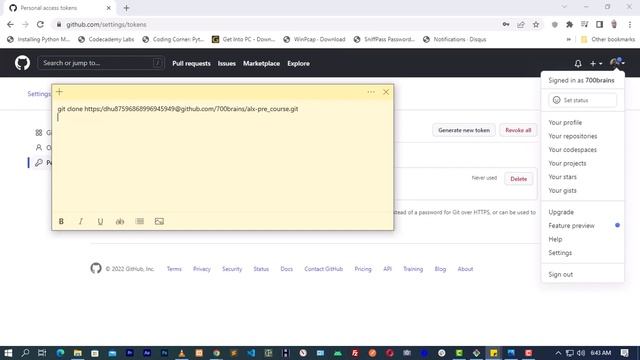Viewport: 640px width, 360px height.
Task: Open Windows taskbar search
Action: 25,353
